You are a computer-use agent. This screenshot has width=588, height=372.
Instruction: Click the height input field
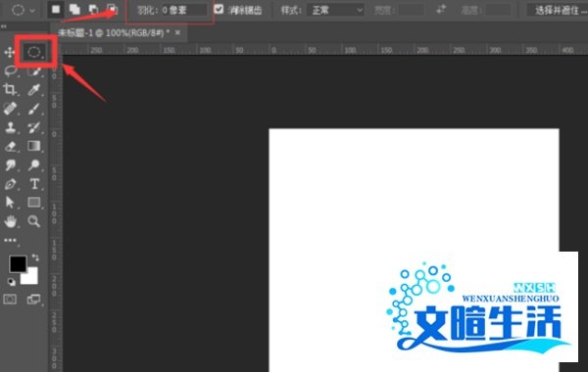pyautogui.click(x=498, y=10)
